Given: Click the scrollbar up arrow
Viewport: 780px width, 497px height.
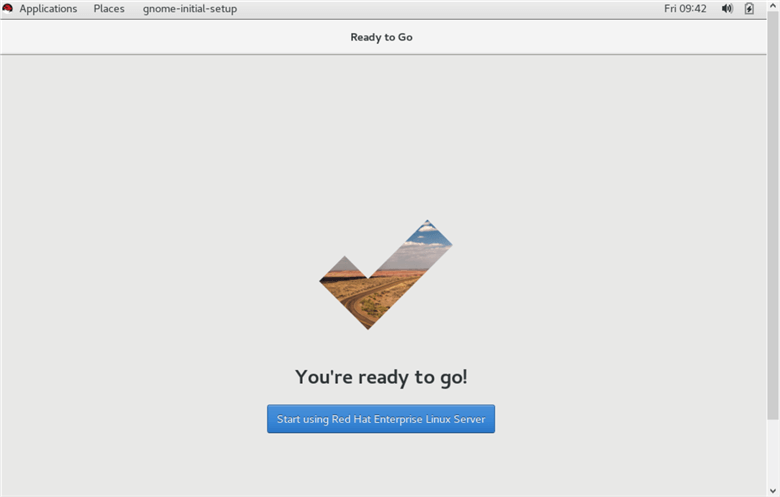Looking at the screenshot, I should (773, 5).
